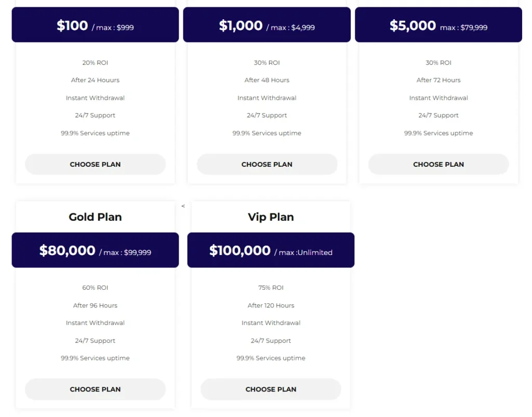Viewport: 532px width, 417px height.
Task: Click the "After 96 Hours" line
Action: point(95,305)
